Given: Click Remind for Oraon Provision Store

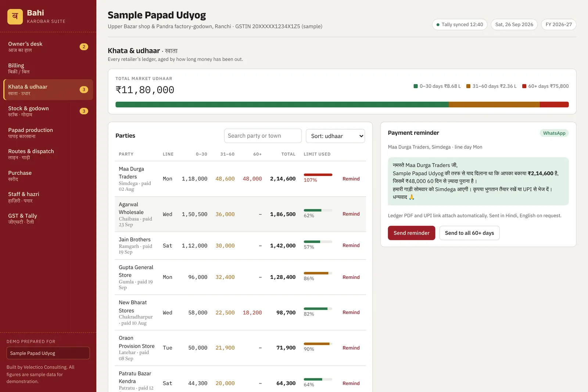Looking at the screenshot, I should point(351,348).
